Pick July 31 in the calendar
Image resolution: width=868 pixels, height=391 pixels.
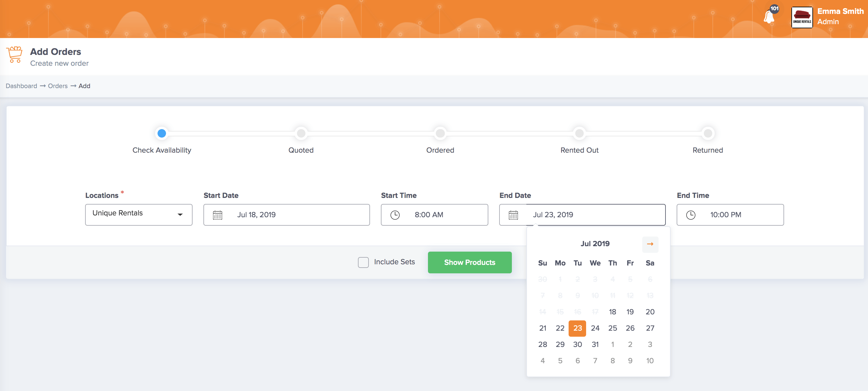point(595,344)
